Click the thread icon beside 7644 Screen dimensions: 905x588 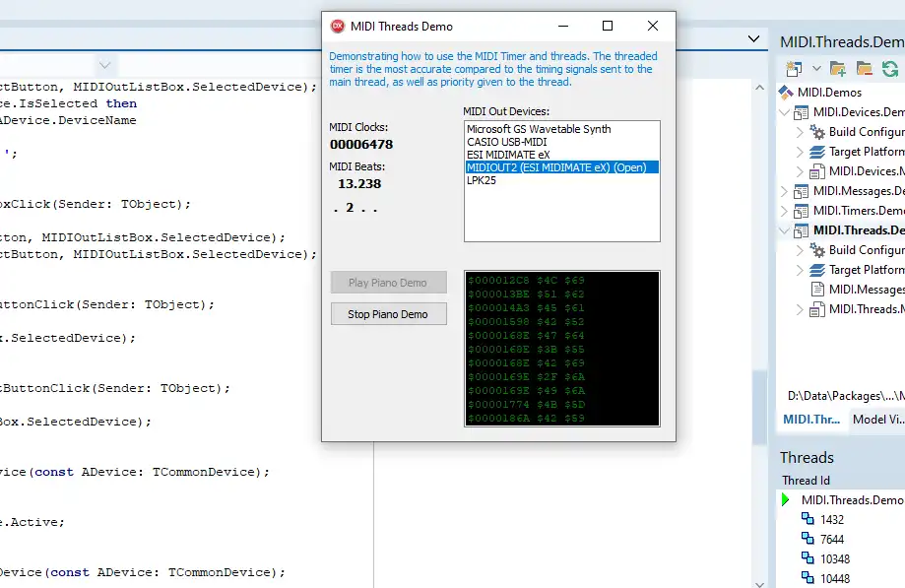(x=808, y=539)
